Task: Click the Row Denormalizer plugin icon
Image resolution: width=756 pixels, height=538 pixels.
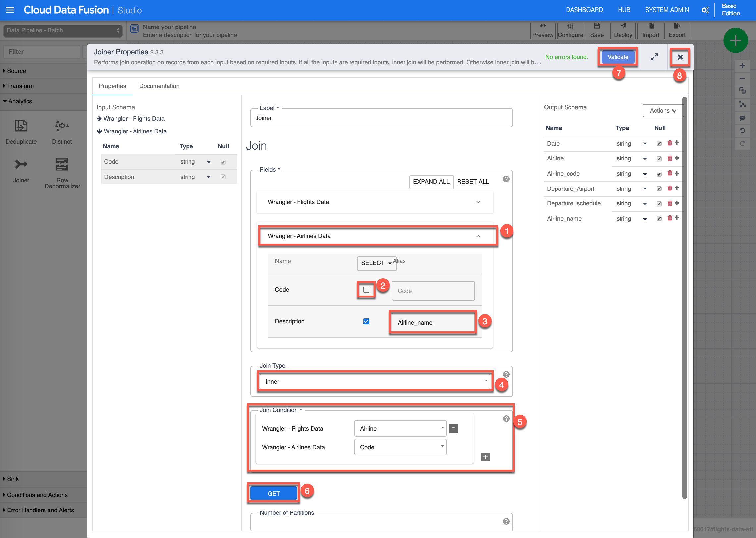Action: click(x=62, y=164)
